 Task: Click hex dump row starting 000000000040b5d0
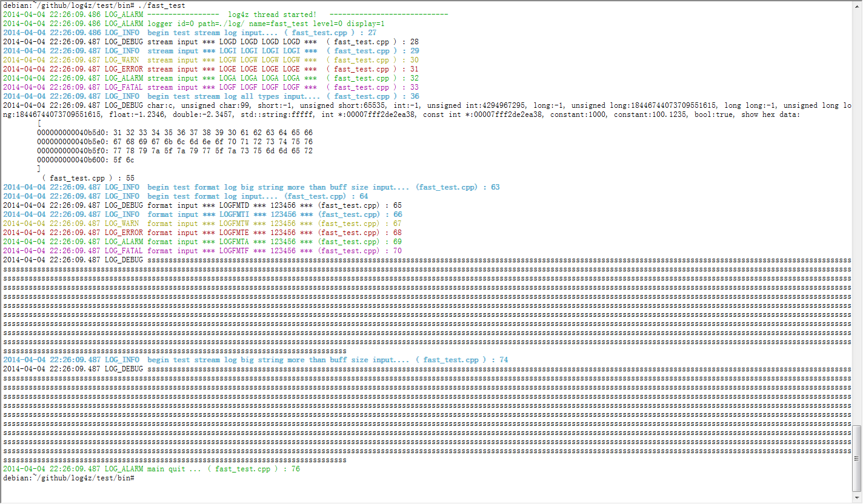(x=175, y=133)
